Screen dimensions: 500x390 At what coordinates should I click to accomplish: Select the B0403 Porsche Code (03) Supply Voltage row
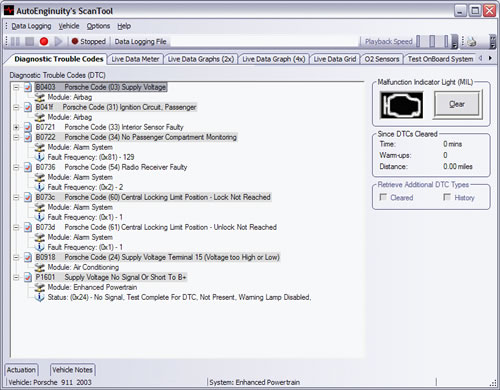pos(101,87)
